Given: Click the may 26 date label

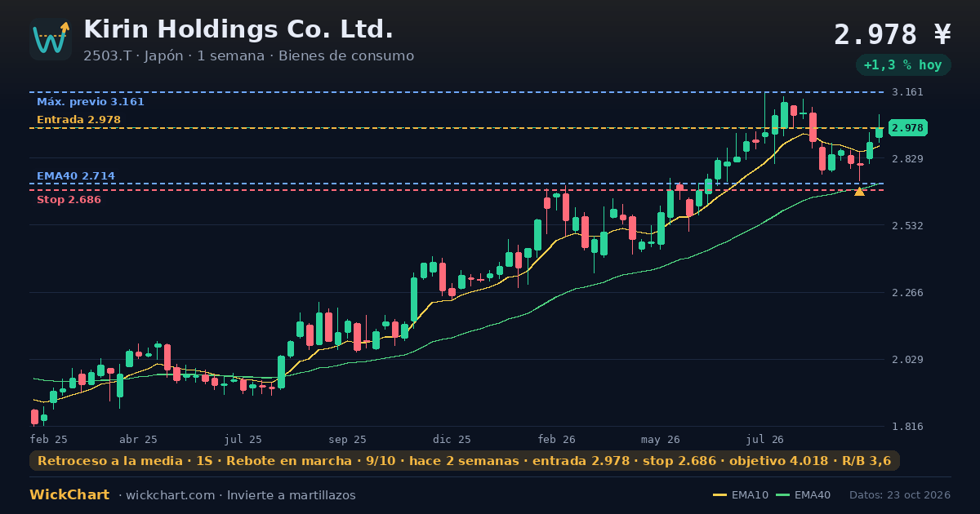Looking at the screenshot, I should [661, 439].
